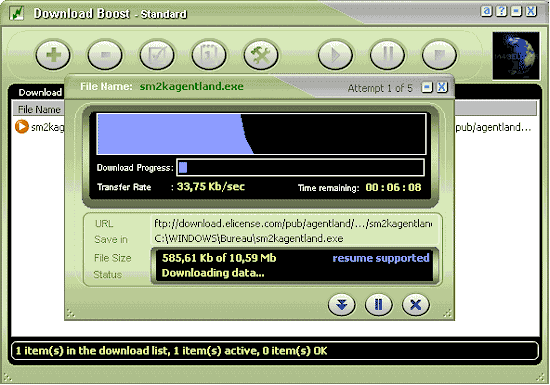Click the File Name column header
Viewport: 550px width, 385px height.
39,109
